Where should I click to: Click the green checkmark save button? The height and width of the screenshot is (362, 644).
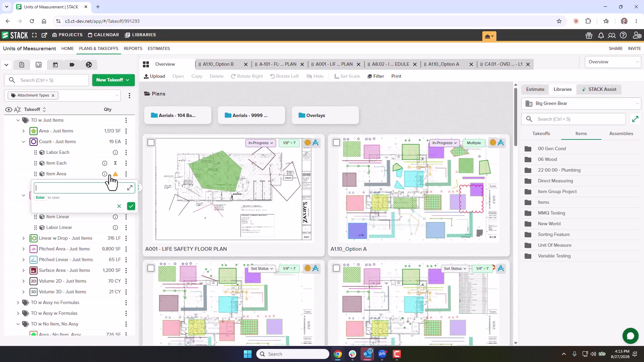pyautogui.click(x=131, y=206)
